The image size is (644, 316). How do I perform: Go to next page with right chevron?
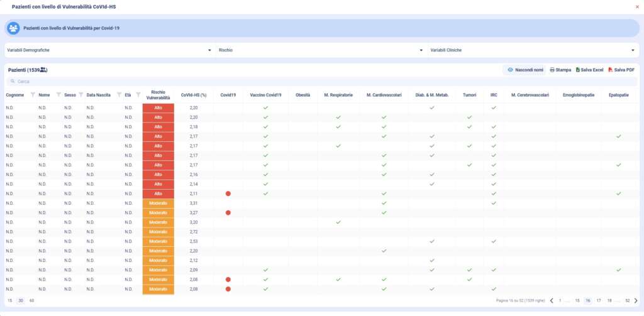point(636,301)
